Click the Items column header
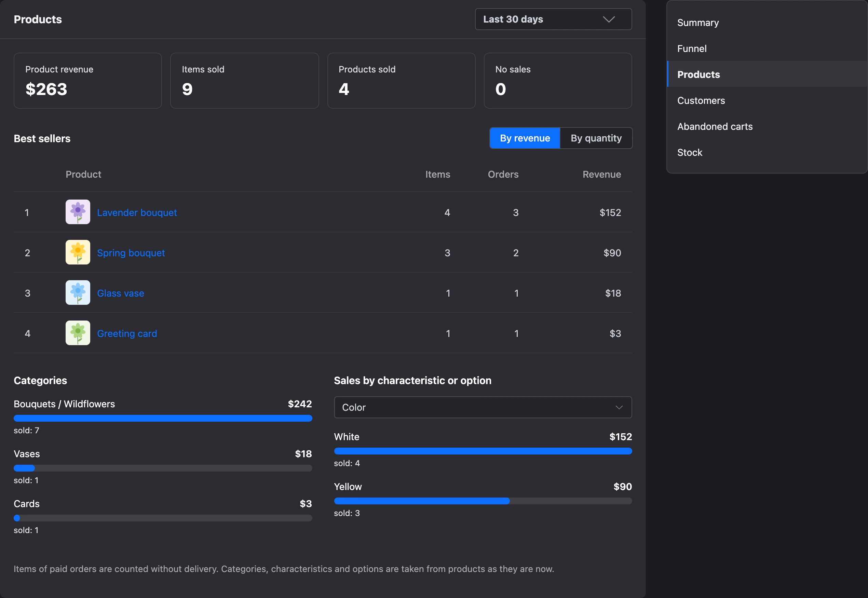Viewport: 868px width, 598px height. 437,174
